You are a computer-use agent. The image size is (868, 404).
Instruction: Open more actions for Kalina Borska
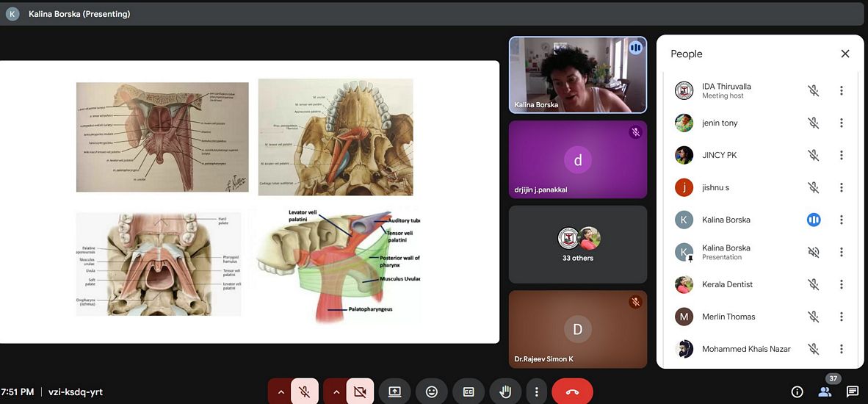click(x=842, y=220)
